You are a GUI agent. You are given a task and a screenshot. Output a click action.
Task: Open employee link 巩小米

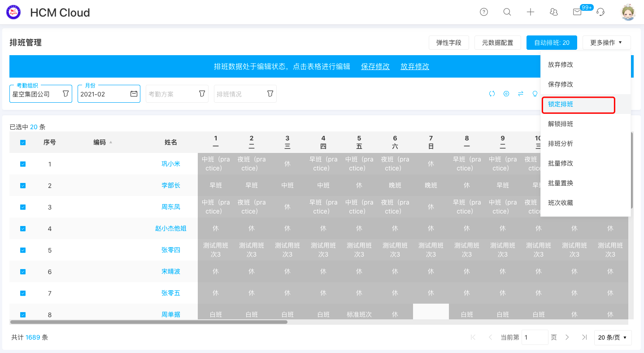pos(171,164)
